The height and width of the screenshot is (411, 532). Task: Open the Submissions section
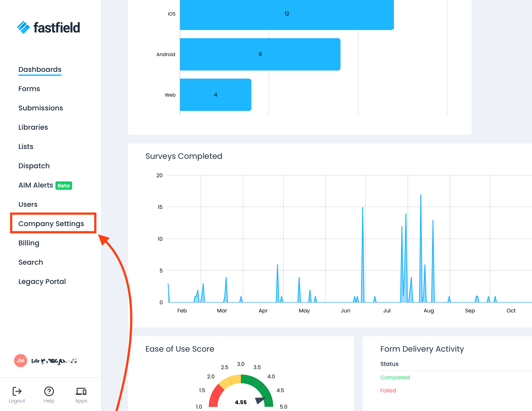pos(41,108)
